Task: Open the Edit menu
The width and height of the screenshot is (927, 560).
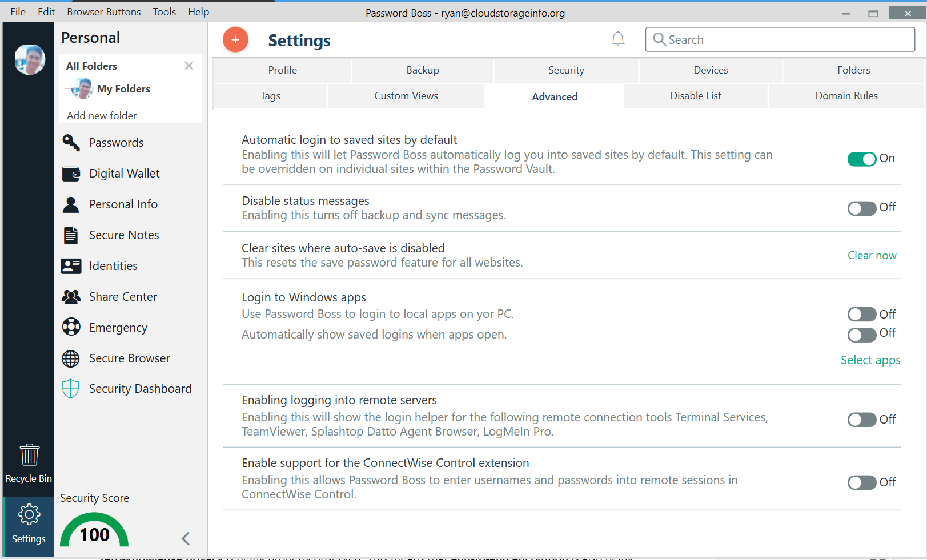Action: [x=46, y=12]
